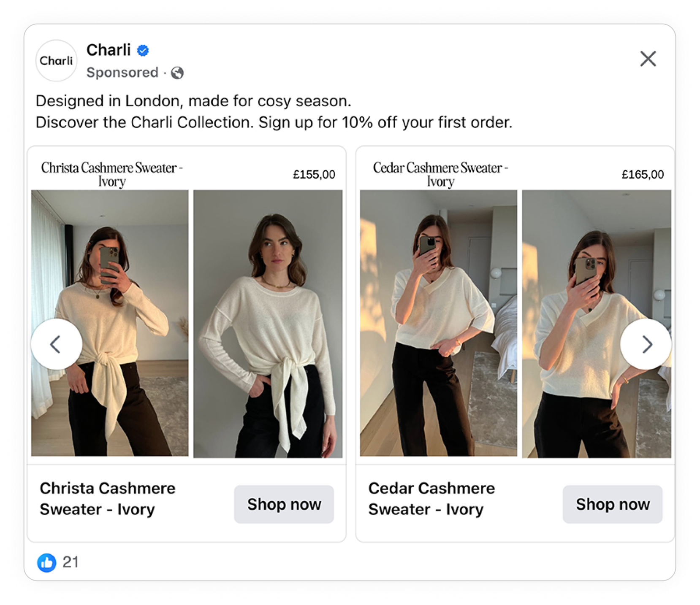Go to previous carousel item
Image resolution: width=700 pixels, height=605 pixels.
coord(56,344)
